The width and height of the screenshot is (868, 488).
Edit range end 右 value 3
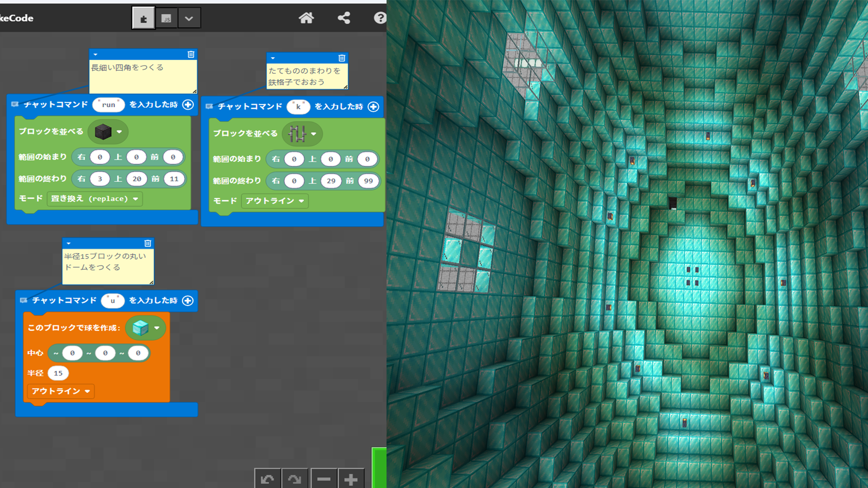[100, 179]
